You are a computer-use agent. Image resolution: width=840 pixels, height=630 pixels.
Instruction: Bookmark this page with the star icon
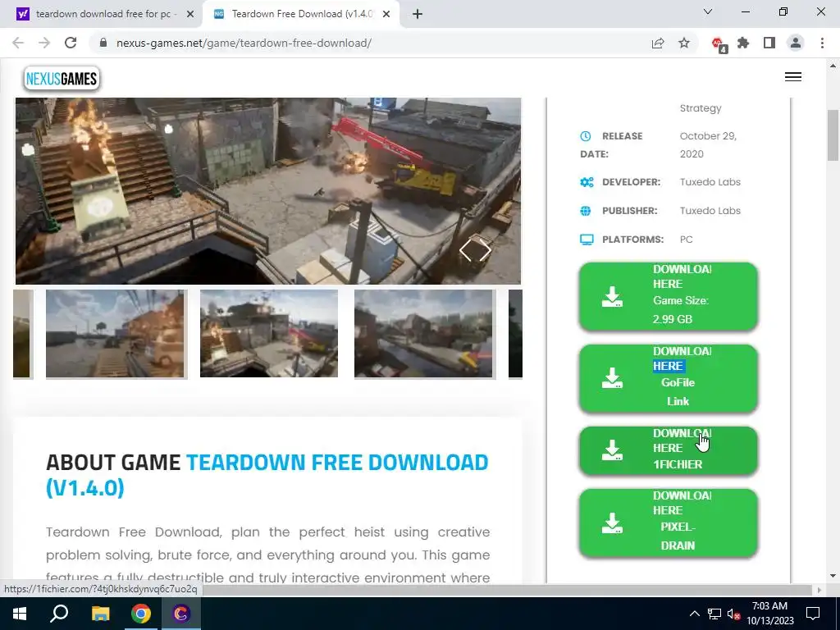pyautogui.click(x=684, y=43)
